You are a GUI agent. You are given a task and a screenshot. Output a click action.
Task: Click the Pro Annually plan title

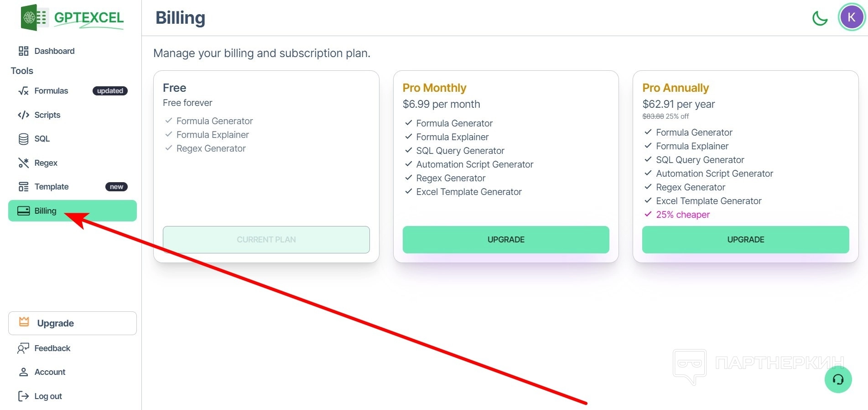click(676, 88)
